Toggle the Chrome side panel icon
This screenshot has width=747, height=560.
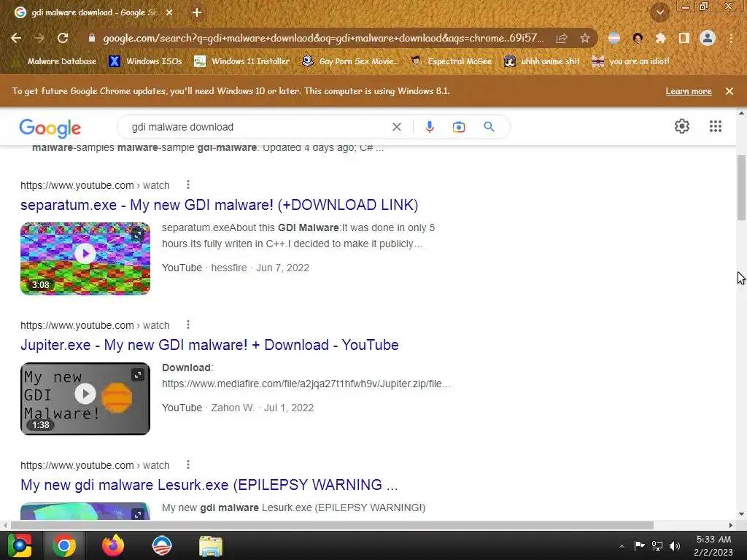click(x=684, y=38)
